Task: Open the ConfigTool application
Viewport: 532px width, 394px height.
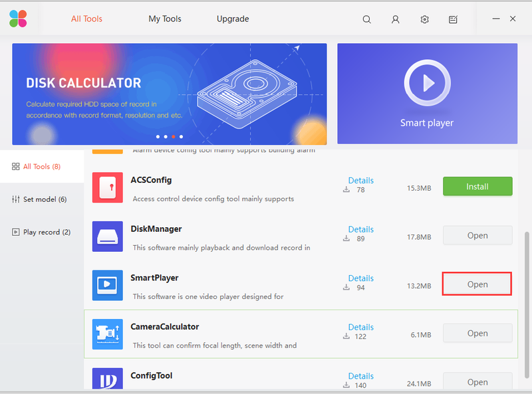Action: 477,381
